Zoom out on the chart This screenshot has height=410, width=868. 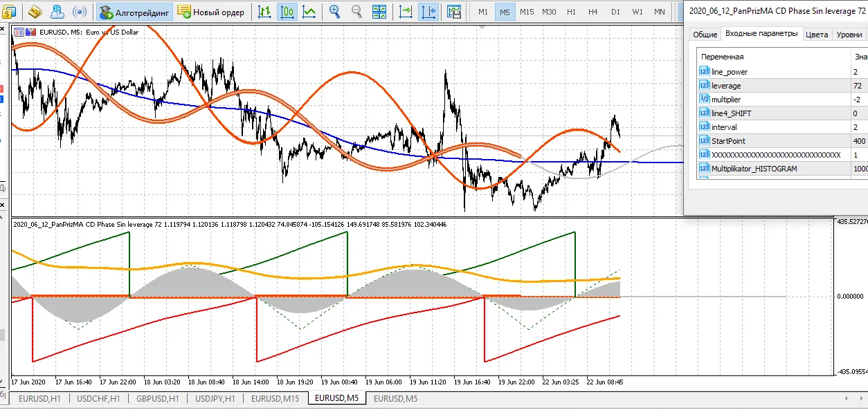(356, 12)
